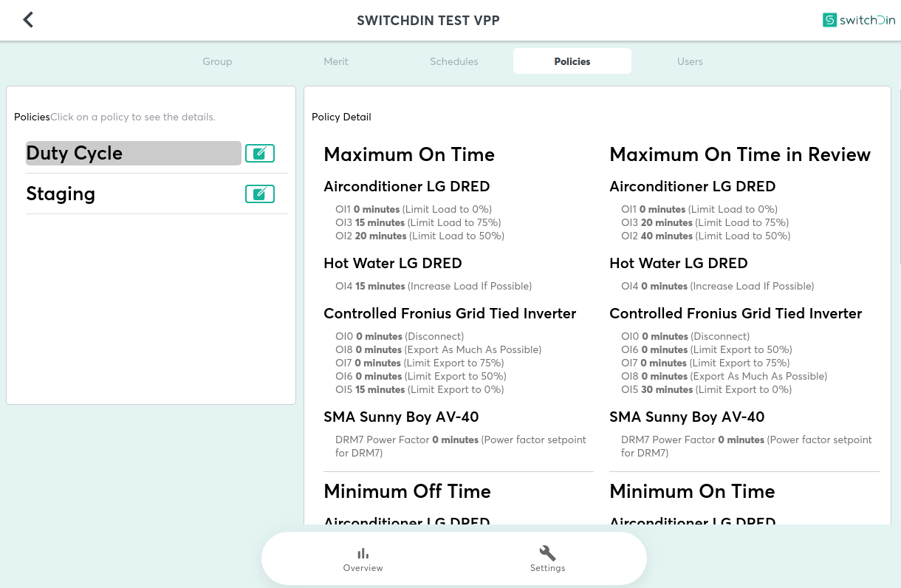The height and width of the screenshot is (588, 901).
Task: Switch to the Group tab
Action: (x=218, y=61)
